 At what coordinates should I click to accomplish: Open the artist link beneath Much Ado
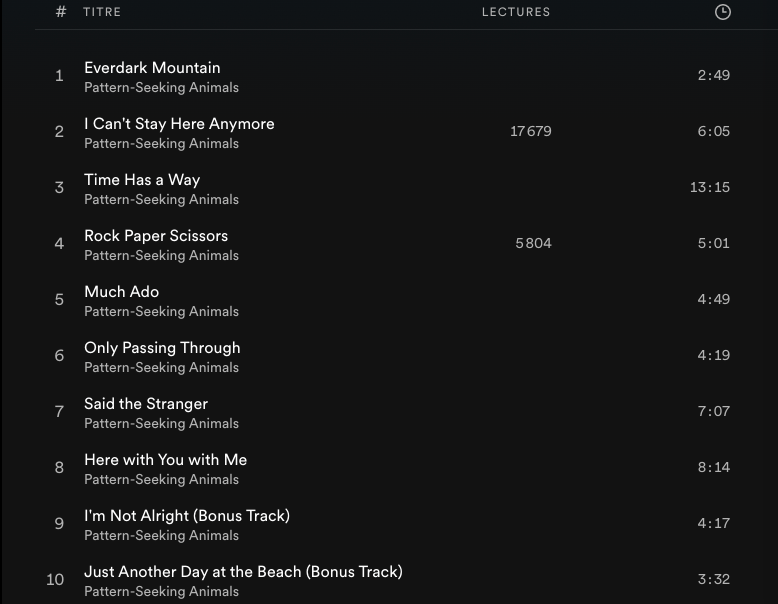point(161,312)
